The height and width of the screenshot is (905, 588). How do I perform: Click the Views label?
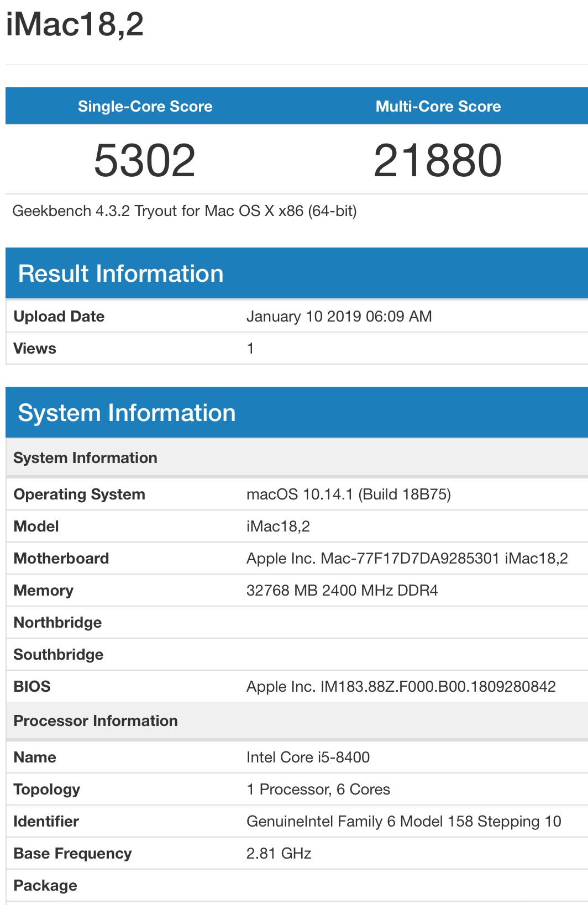tap(35, 349)
